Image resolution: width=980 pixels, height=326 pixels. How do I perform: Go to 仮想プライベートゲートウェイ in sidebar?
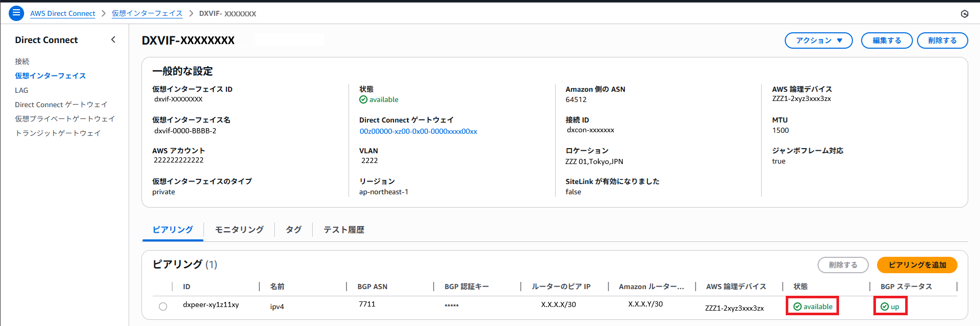point(65,119)
